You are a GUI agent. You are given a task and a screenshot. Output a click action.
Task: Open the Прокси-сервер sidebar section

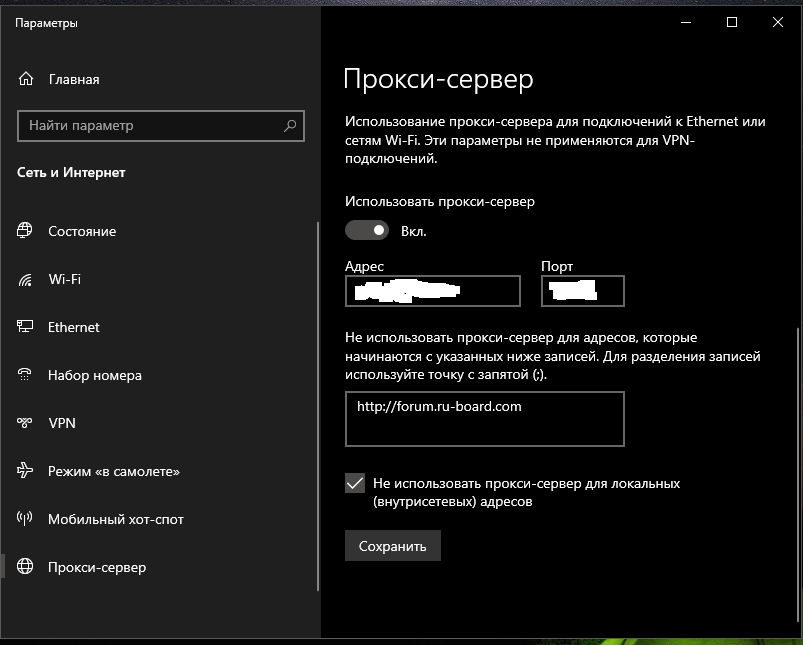97,567
